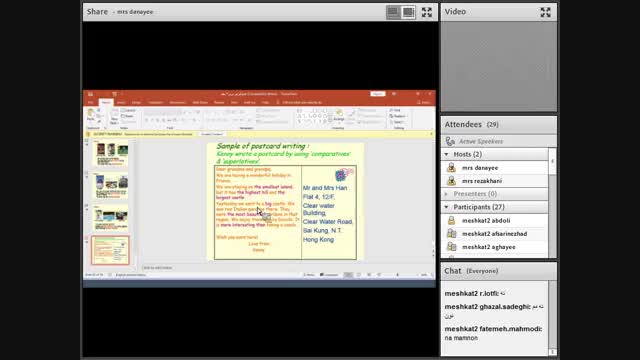Click meshkat2 aghayee's status icon

[451, 247]
